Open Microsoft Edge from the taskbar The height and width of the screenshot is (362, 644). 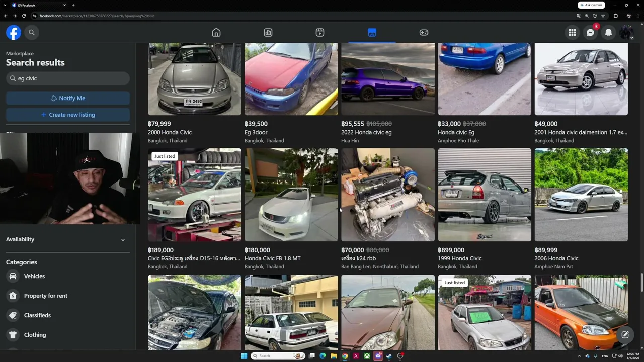click(323, 356)
